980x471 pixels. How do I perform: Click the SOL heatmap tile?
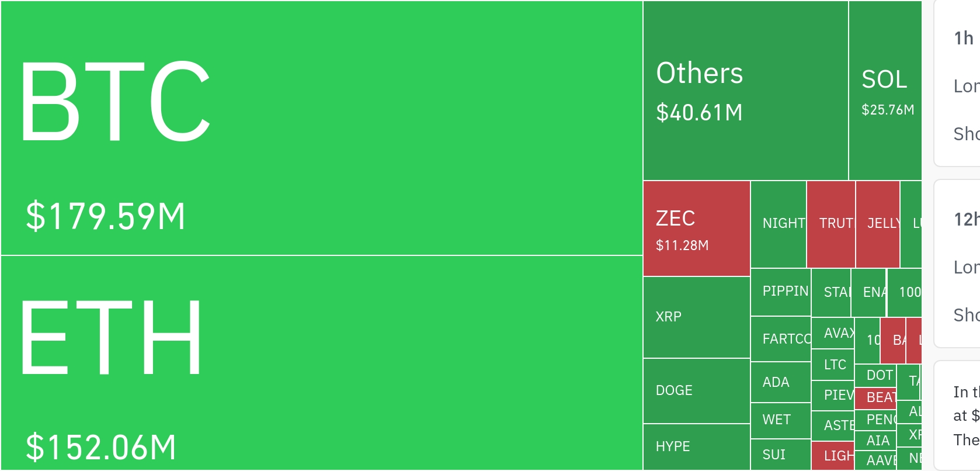coord(885,91)
